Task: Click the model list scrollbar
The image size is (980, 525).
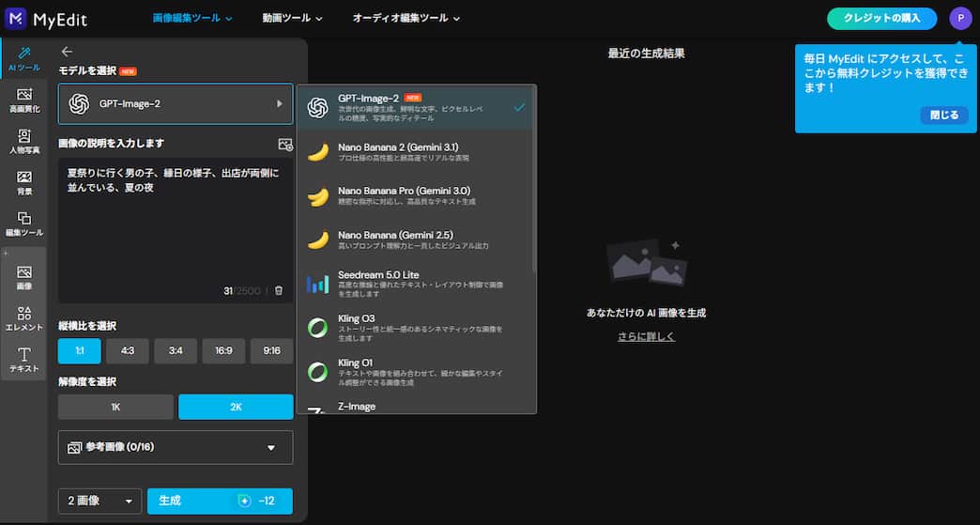Action: pos(534,181)
